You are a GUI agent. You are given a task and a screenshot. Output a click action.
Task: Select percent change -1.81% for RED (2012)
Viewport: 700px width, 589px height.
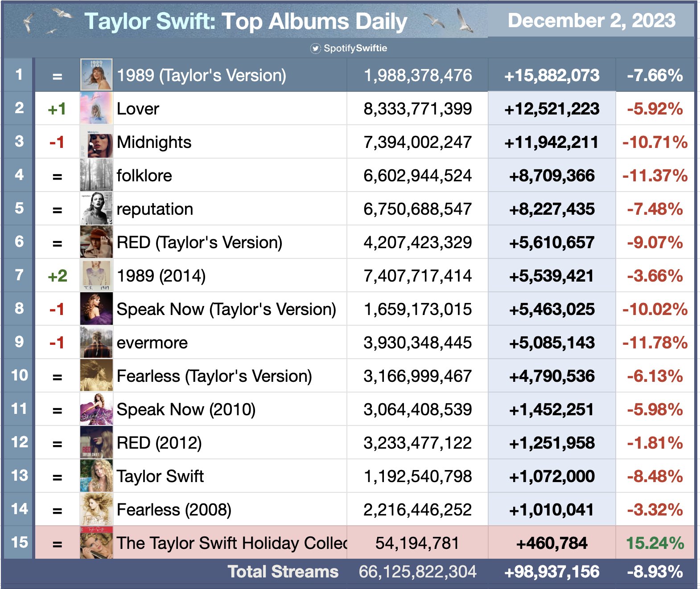(655, 443)
